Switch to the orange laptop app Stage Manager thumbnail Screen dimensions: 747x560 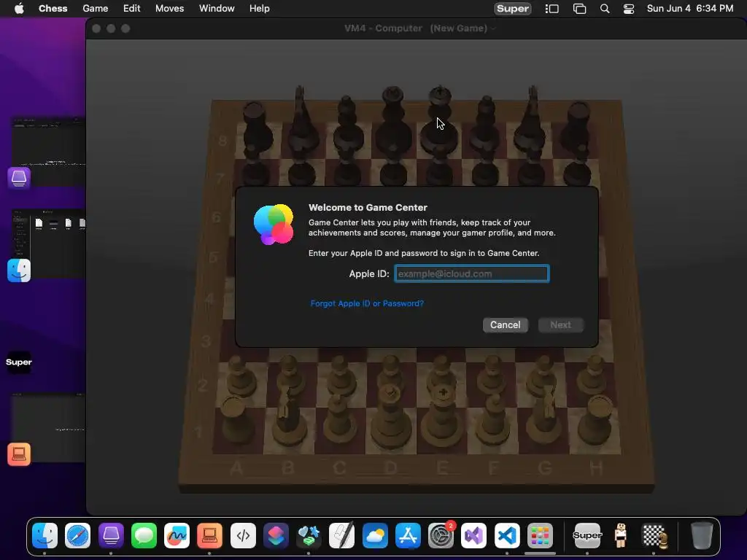tap(47, 429)
